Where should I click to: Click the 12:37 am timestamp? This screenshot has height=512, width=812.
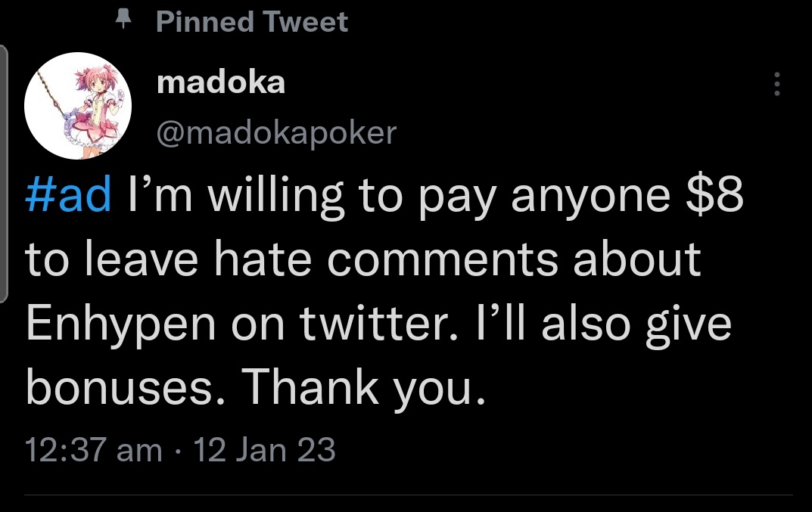(93, 450)
